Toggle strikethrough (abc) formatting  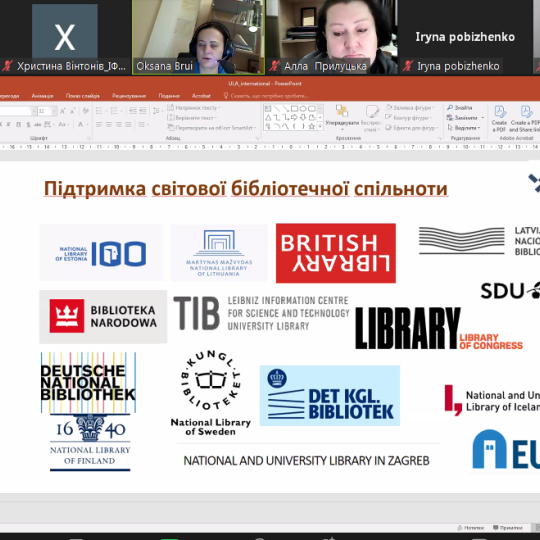tap(38, 124)
